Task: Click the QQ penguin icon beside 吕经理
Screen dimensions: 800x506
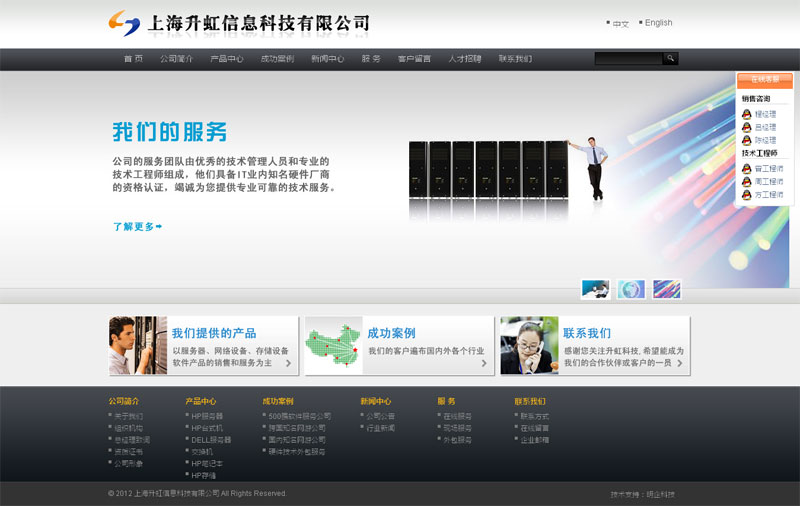Action: coord(746,127)
